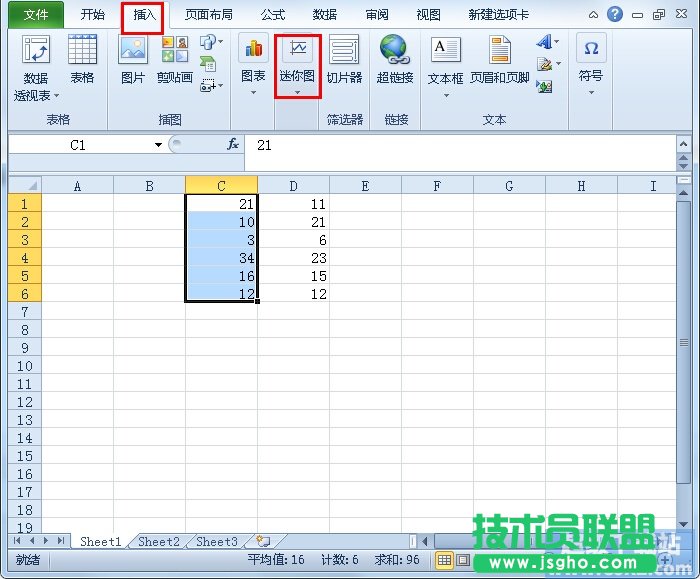Select cell D4 containing 23
The width and height of the screenshot is (700, 579).
(x=293, y=258)
